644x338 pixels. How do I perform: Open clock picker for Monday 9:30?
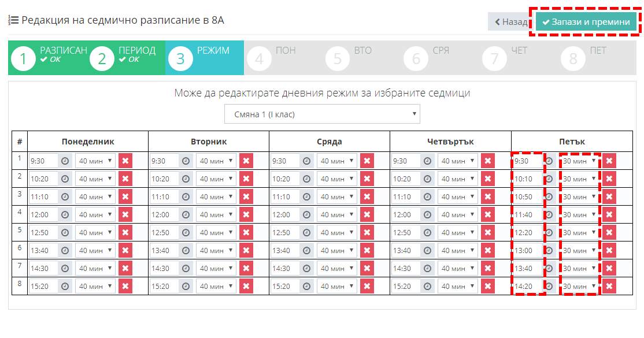click(x=65, y=161)
